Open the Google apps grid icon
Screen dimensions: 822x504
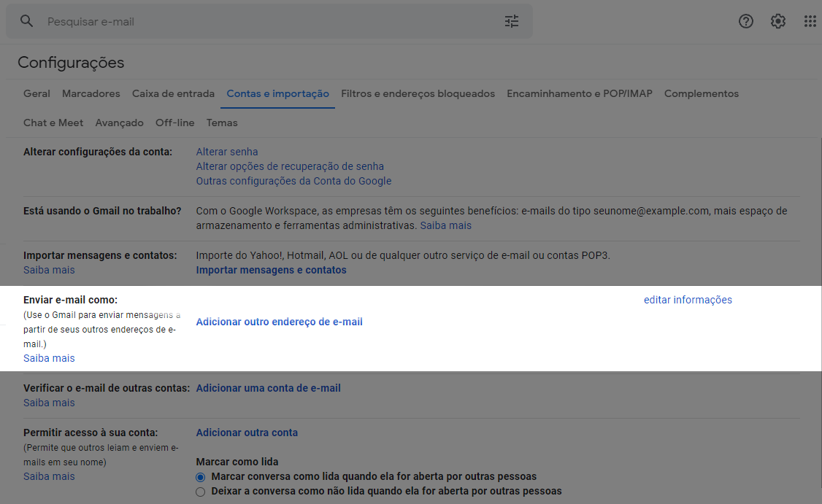tap(810, 21)
